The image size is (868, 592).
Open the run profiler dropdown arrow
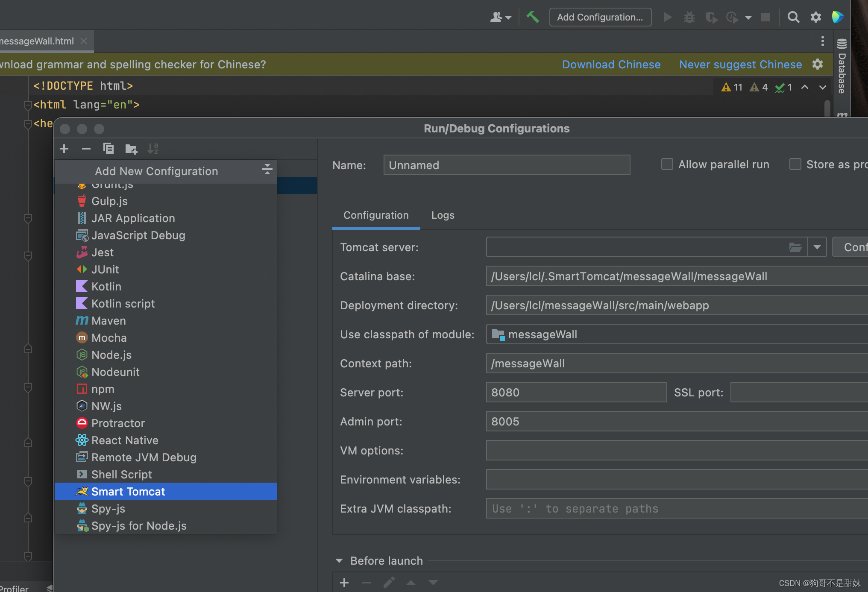tap(748, 18)
